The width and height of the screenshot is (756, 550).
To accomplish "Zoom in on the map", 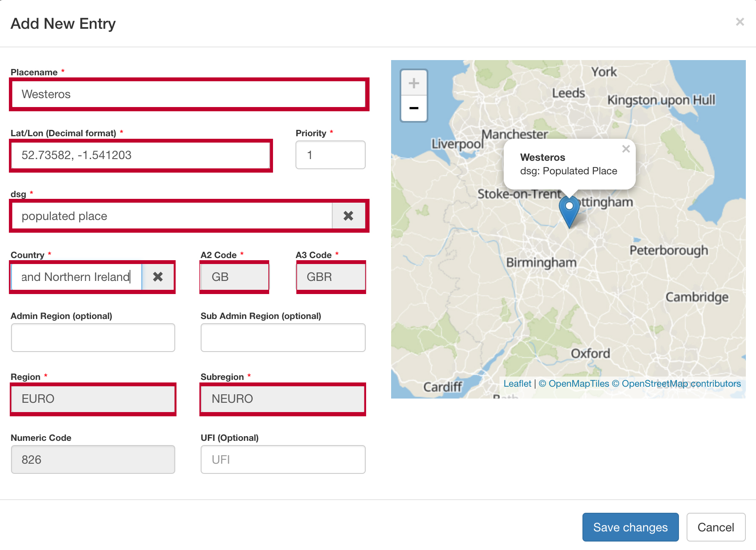I will [x=414, y=83].
